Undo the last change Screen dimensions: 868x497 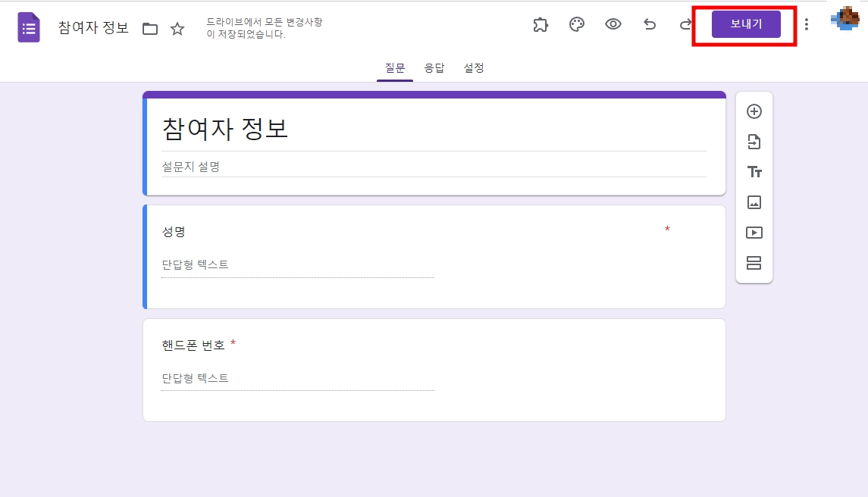point(650,25)
